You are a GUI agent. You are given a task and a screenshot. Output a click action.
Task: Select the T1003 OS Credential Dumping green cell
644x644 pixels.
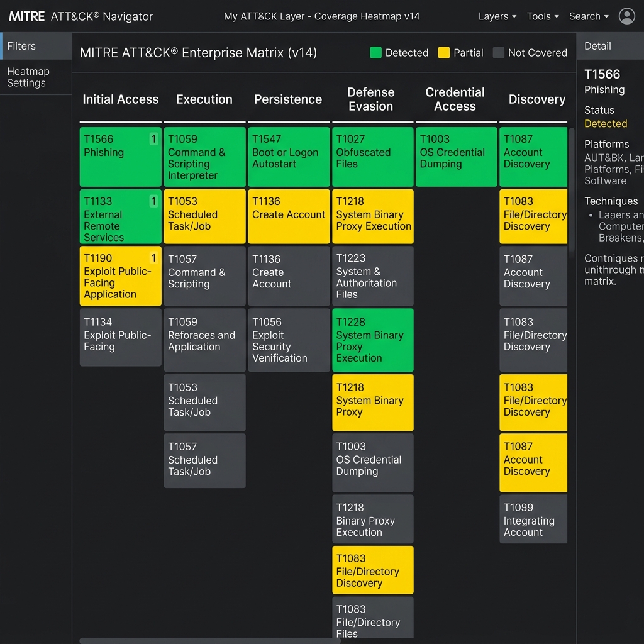pyautogui.click(x=457, y=157)
